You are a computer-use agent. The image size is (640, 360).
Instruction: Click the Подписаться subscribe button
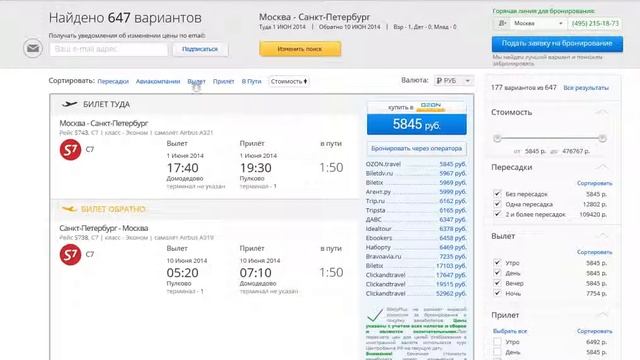(200, 49)
